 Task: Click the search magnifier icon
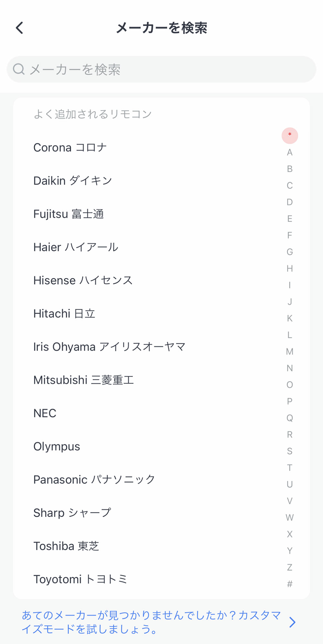tap(19, 69)
